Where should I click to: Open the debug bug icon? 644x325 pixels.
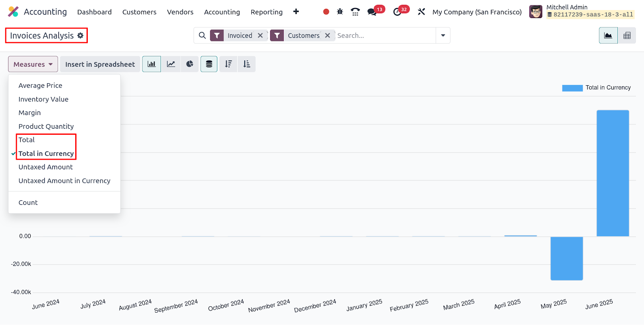pyautogui.click(x=340, y=12)
